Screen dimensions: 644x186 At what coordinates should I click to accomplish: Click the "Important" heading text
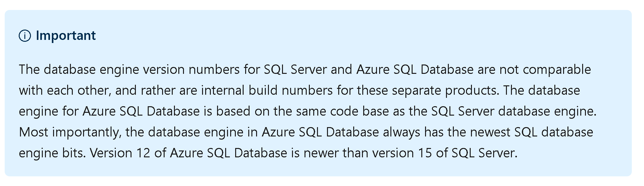(x=66, y=36)
